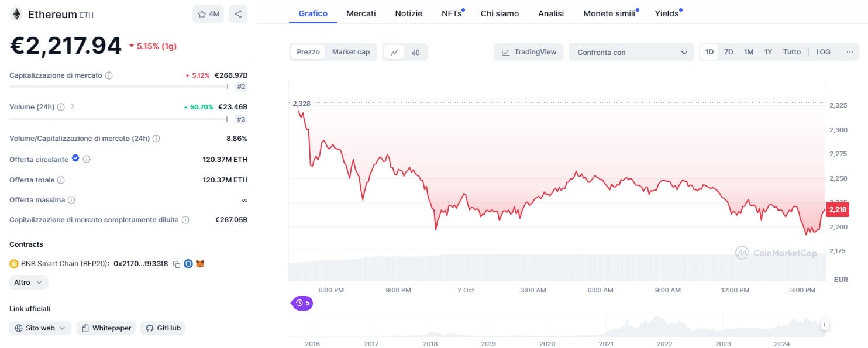Select the line chart icon
The image size is (868, 348).
(x=394, y=52)
